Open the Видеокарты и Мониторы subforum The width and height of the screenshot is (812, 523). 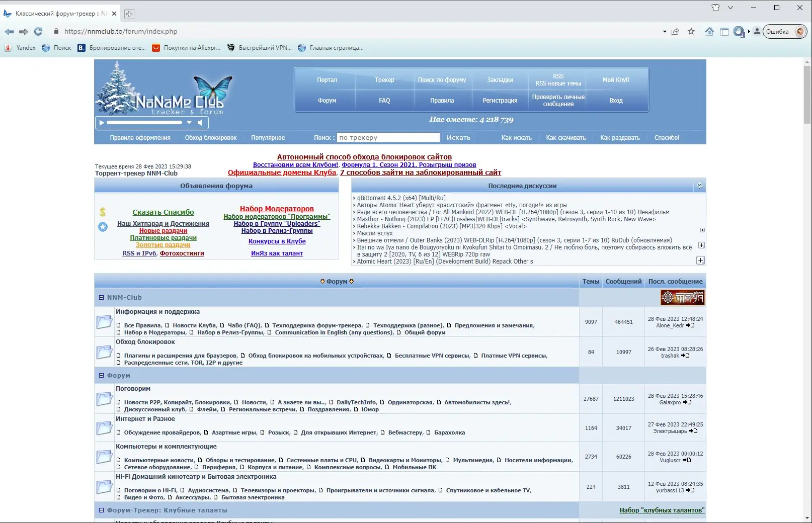coord(404,460)
